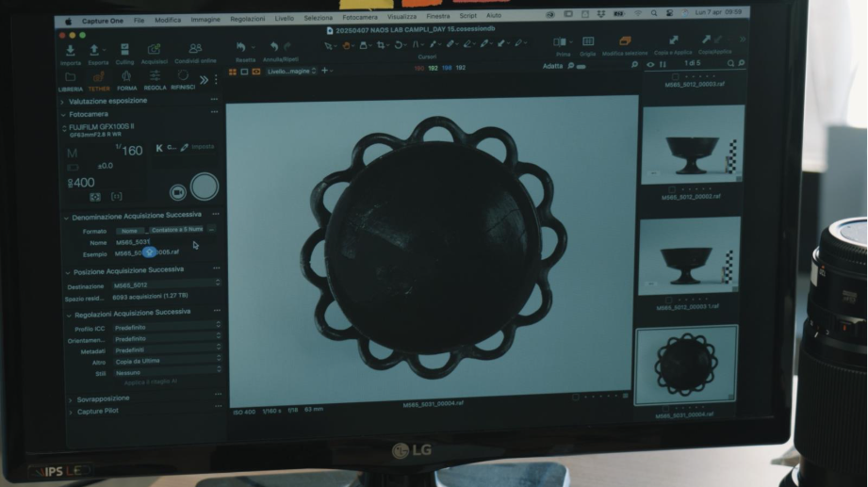Start live view with video camera icon

tap(177, 191)
